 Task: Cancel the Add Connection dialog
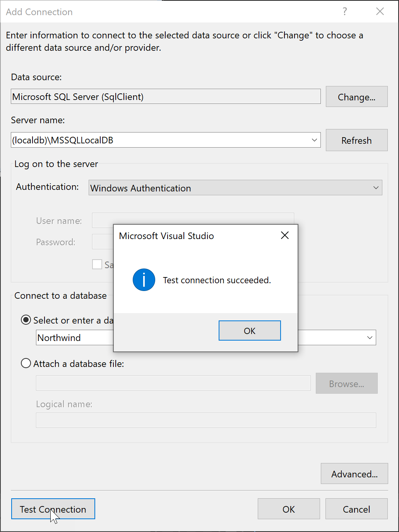pyautogui.click(x=356, y=509)
